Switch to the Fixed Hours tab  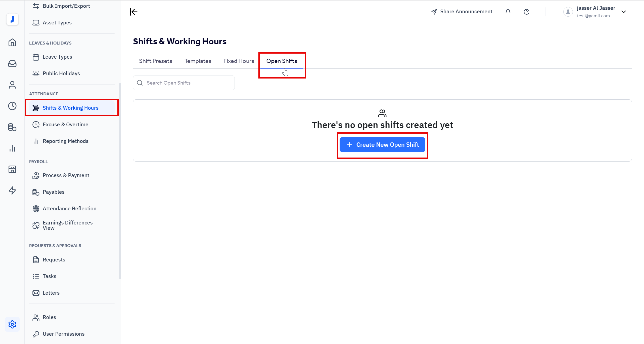[239, 61]
